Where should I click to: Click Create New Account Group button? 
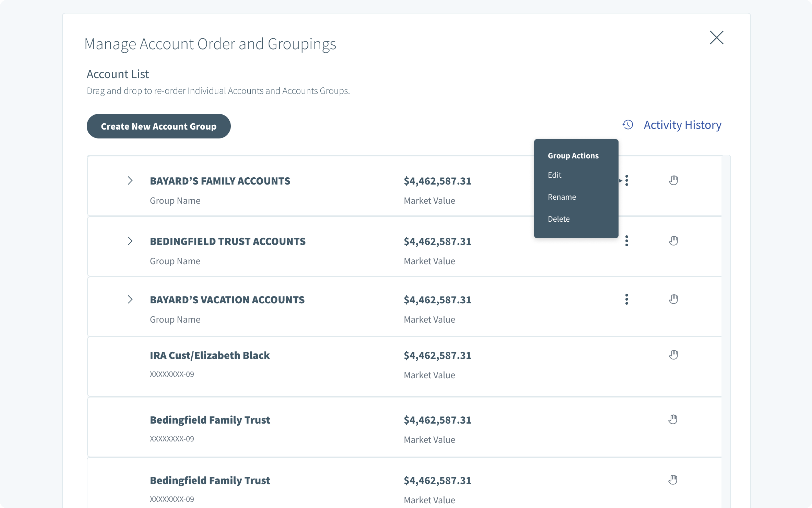pos(158,126)
